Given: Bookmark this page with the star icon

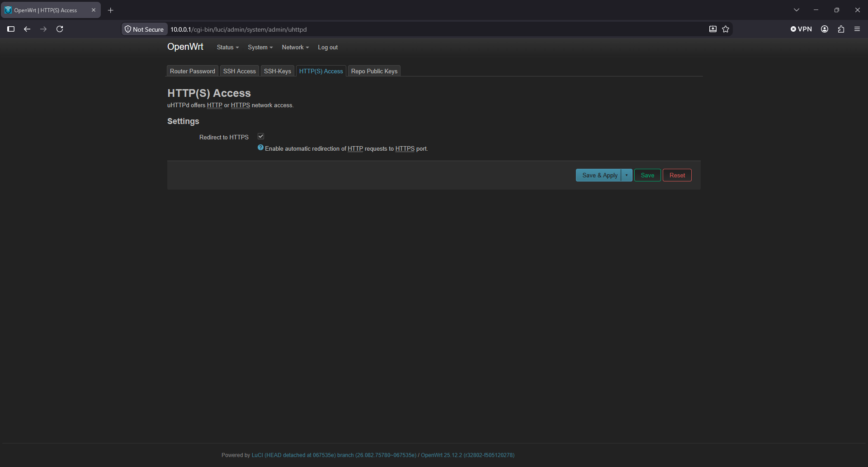Looking at the screenshot, I should point(726,29).
